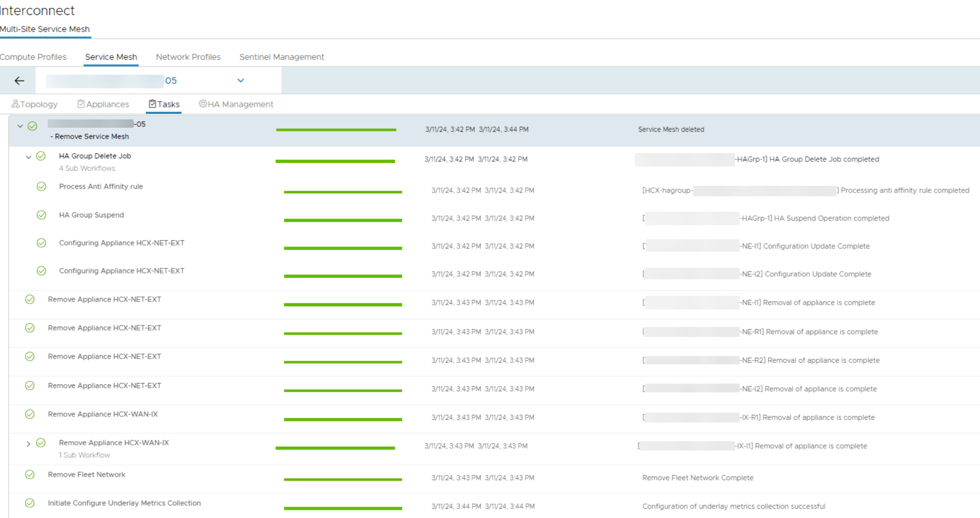Click the Topology view icon
Image resolution: width=980 pixels, height=518 pixels.
point(15,104)
